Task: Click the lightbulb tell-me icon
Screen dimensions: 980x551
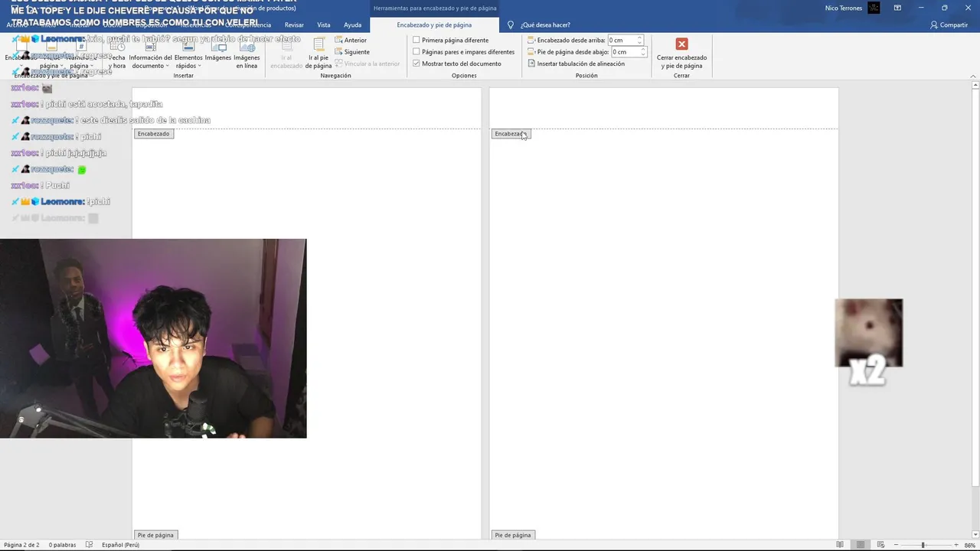Action: [511, 25]
